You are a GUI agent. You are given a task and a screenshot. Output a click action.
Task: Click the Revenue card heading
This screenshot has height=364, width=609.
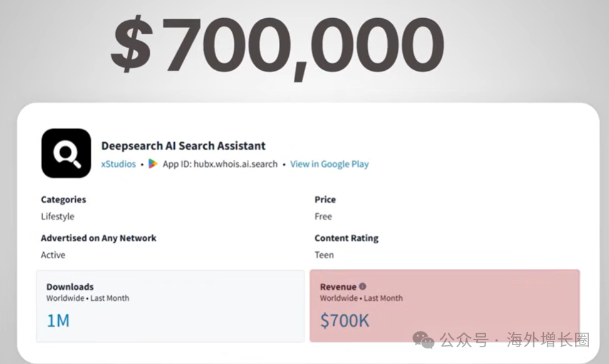point(338,286)
